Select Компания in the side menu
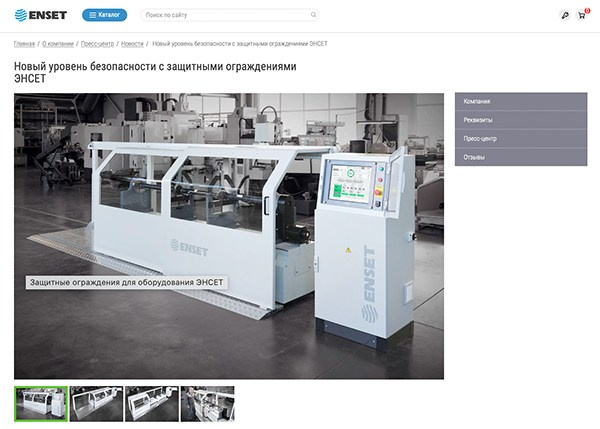600x429 pixels. pyautogui.click(x=520, y=101)
